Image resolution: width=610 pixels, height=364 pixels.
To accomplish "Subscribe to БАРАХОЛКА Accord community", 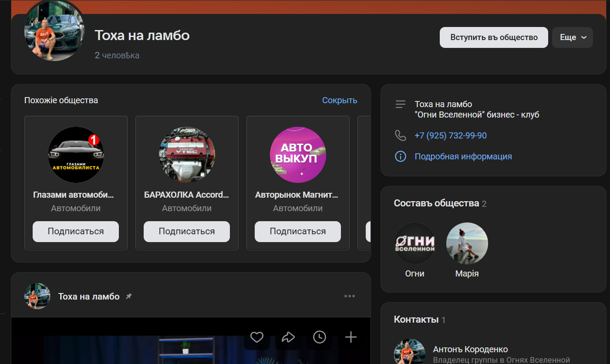I will point(187,231).
